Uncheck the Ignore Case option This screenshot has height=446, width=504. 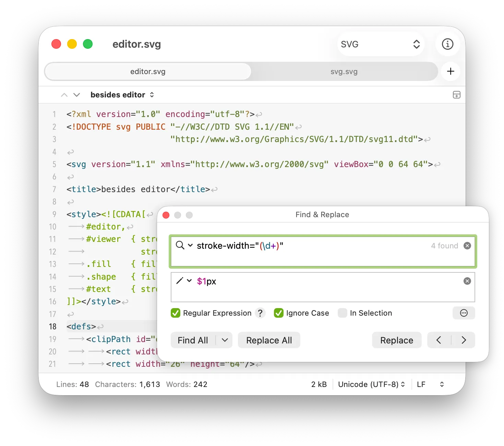click(x=279, y=313)
